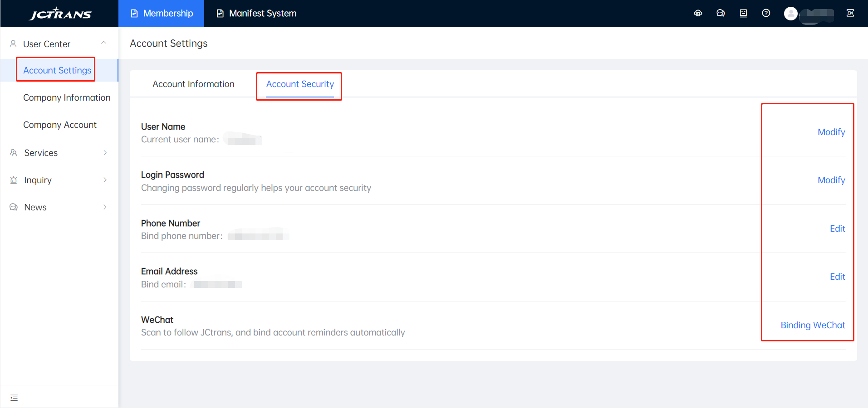Switch to the Account Information tab
868x408 pixels.
pyautogui.click(x=193, y=84)
